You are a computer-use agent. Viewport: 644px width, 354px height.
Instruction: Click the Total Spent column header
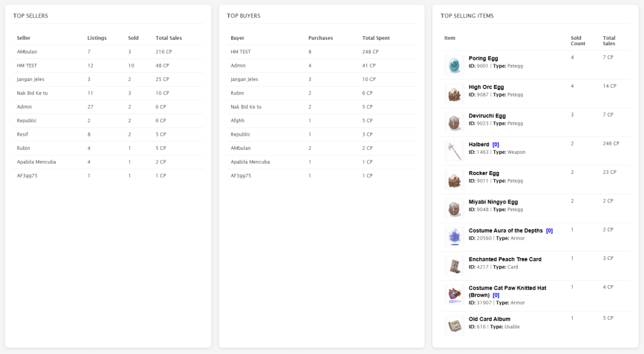click(376, 38)
